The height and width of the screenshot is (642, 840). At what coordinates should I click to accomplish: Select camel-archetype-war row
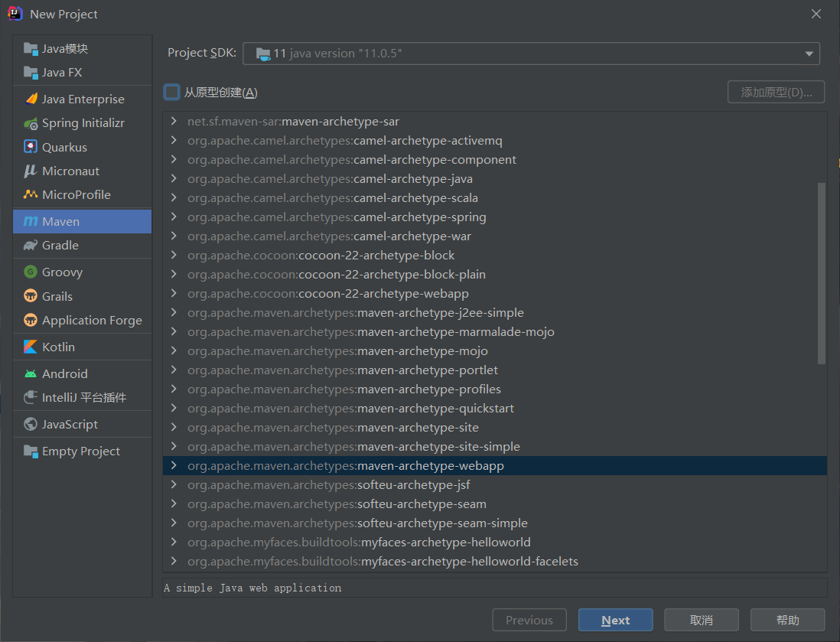point(494,236)
